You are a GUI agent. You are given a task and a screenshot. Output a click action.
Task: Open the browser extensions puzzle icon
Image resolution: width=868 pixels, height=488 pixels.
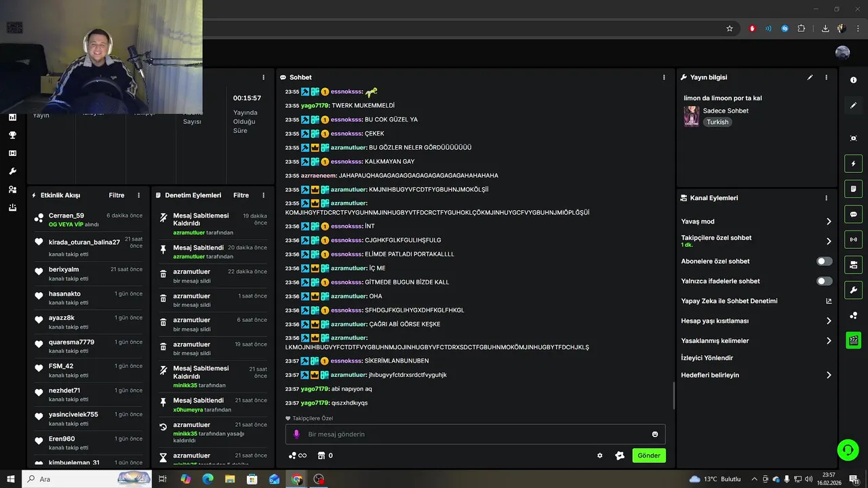(801, 28)
